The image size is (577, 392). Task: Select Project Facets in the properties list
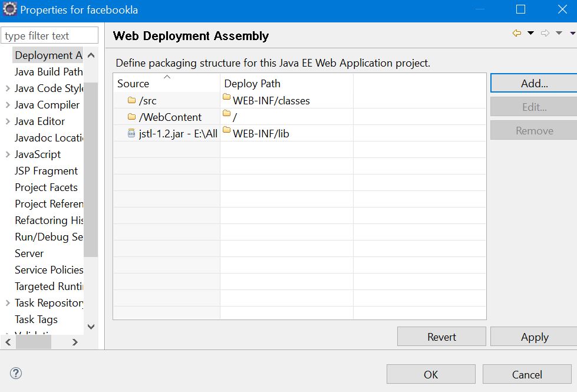(46, 187)
